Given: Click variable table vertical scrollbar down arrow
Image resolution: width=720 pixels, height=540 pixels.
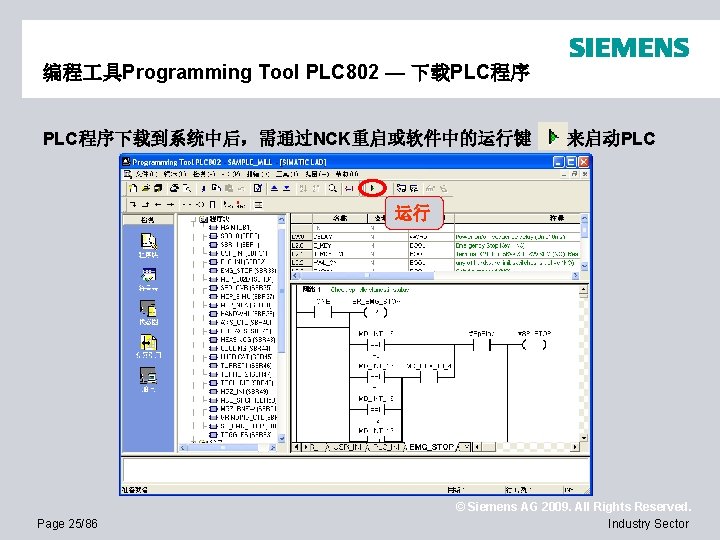Looking at the screenshot, I should pos(585,266).
